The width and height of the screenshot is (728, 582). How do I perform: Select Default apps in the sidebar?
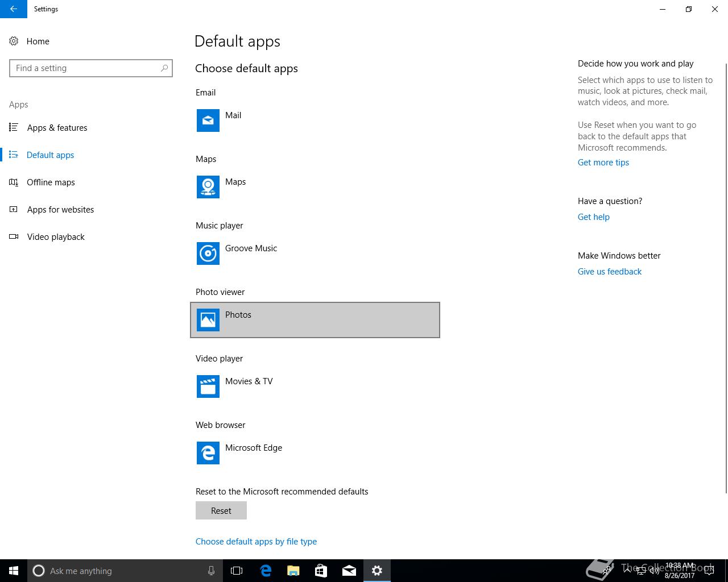point(50,155)
